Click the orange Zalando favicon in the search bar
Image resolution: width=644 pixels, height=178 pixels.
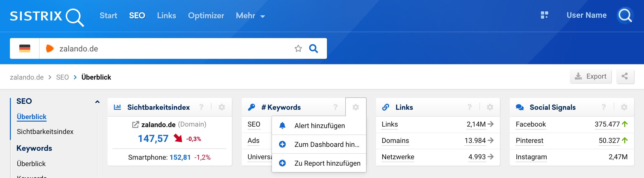click(x=50, y=48)
